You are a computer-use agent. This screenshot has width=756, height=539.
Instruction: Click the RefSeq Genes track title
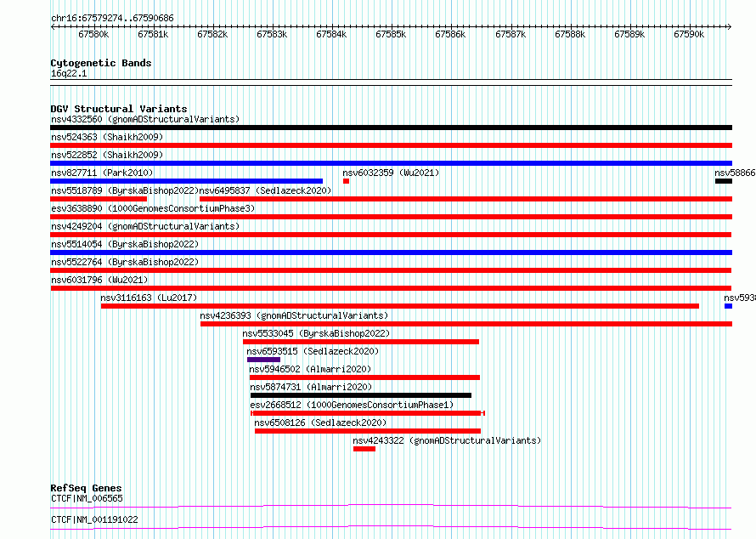point(86,488)
